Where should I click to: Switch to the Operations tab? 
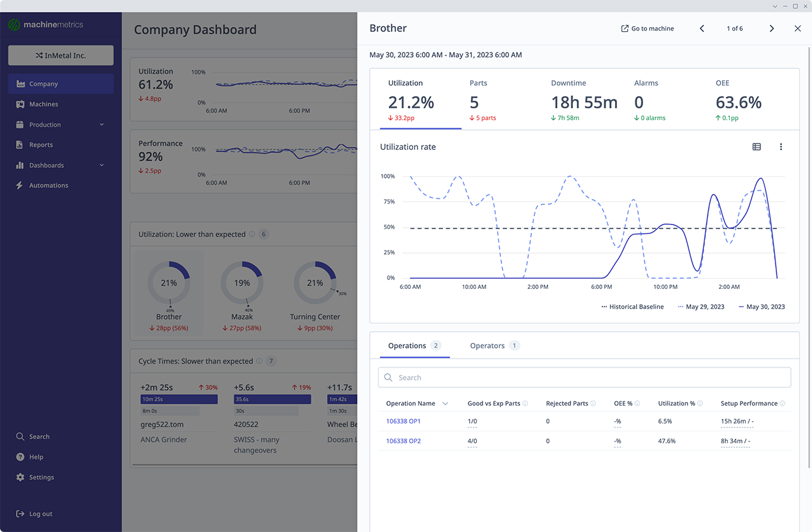click(414, 346)
